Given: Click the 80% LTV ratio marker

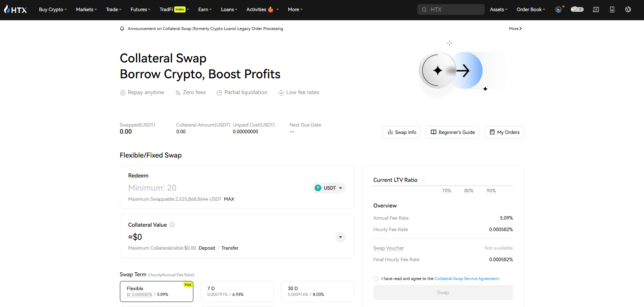Looking at the screenshot, I should coord(469,191).
